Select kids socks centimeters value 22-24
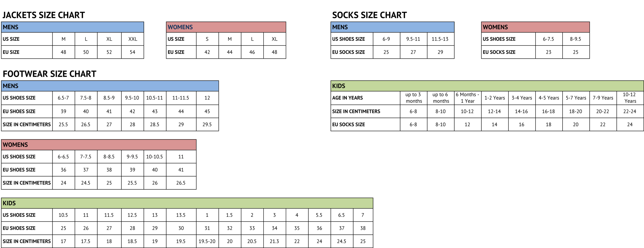This screenshot has width=644, height=248. tap(630, 111)
